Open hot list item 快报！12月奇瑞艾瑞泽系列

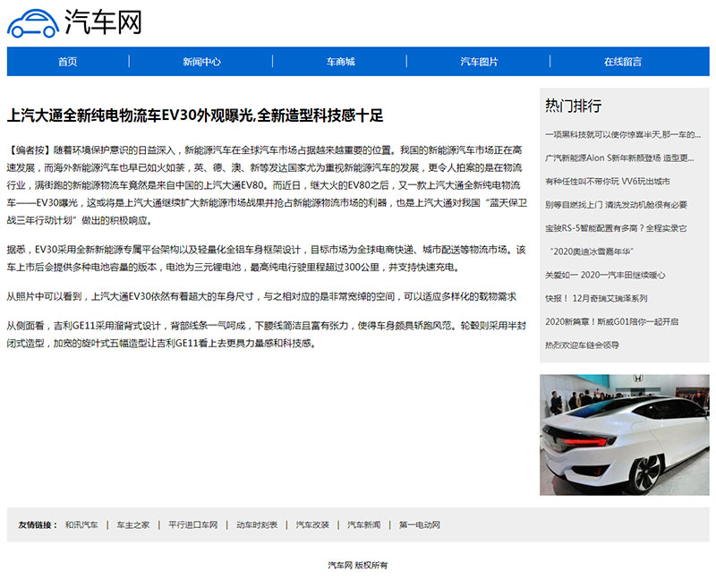pos(596,298)
